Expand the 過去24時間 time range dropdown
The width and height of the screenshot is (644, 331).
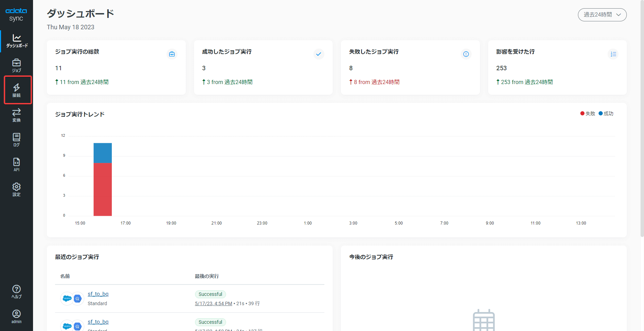(x=602, y=15)
